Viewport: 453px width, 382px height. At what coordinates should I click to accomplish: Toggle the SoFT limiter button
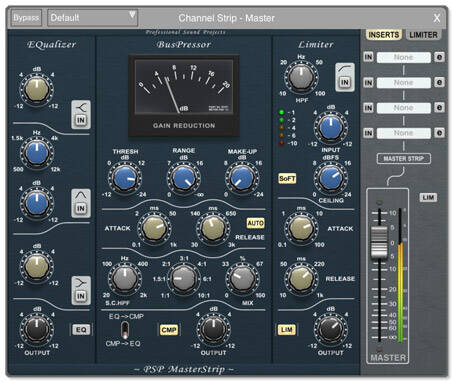pos(287,179)
